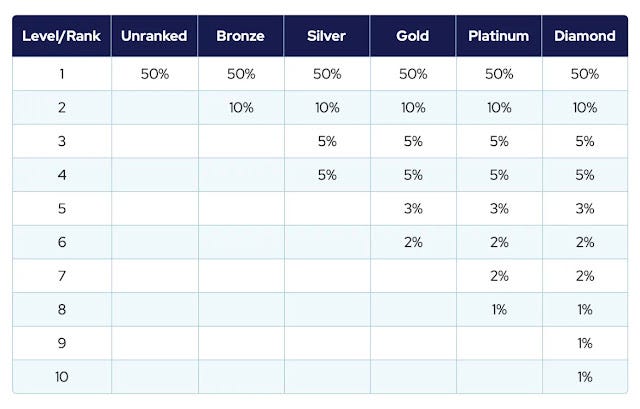Click the Diamond 1% cell in level 9
Viewport: 640px width, 409px height.
point(585,343)
